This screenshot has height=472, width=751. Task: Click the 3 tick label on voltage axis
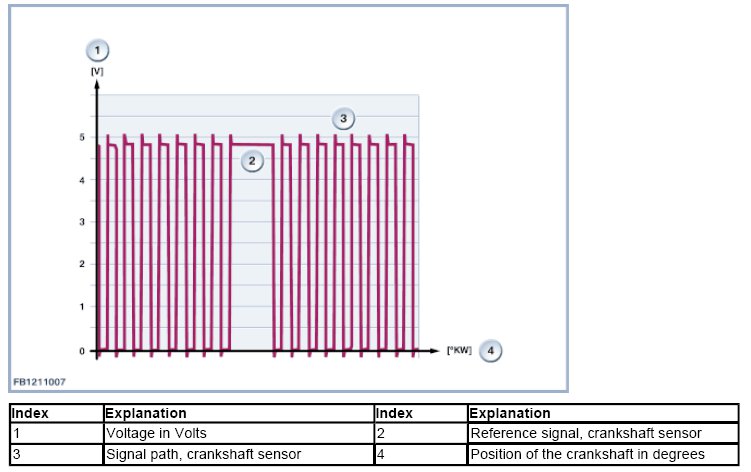(x=83, y=222)
